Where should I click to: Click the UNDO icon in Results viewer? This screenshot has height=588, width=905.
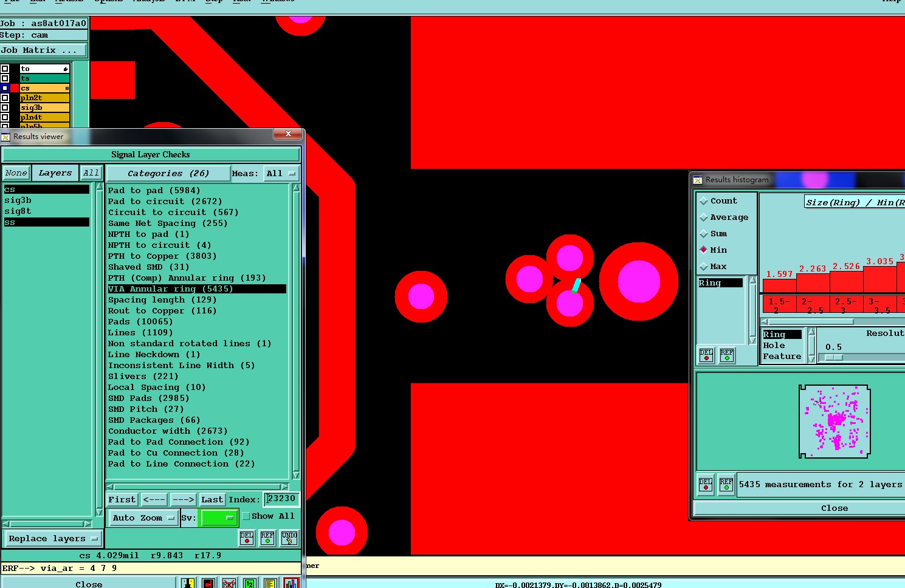pos(289,538)
